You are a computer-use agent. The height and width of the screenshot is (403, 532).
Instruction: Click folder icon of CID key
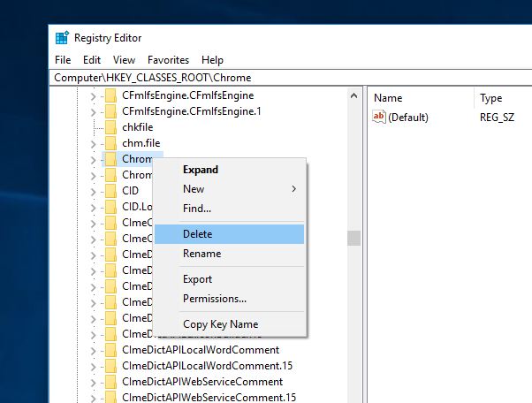coord(110,191)
